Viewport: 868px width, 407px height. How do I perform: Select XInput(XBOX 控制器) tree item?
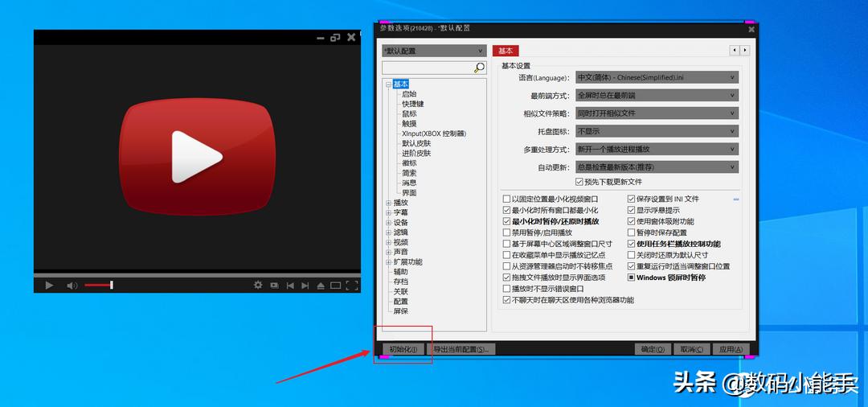(433, 134)
